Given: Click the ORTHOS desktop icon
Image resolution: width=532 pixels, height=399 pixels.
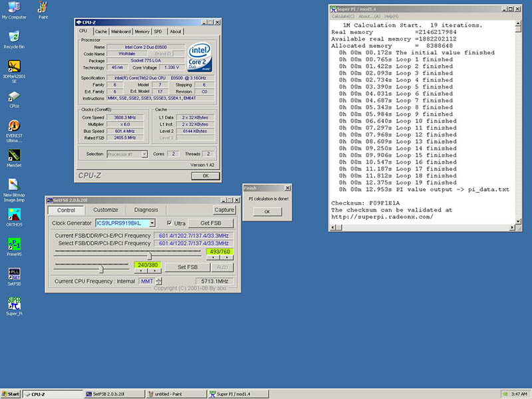Looking at the screenshot, I should (14, 217).
